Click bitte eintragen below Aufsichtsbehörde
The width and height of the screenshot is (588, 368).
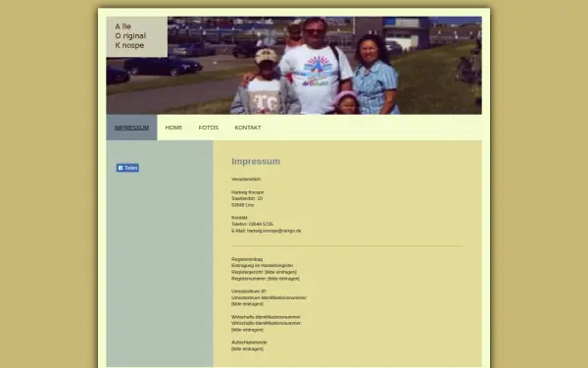248,348
